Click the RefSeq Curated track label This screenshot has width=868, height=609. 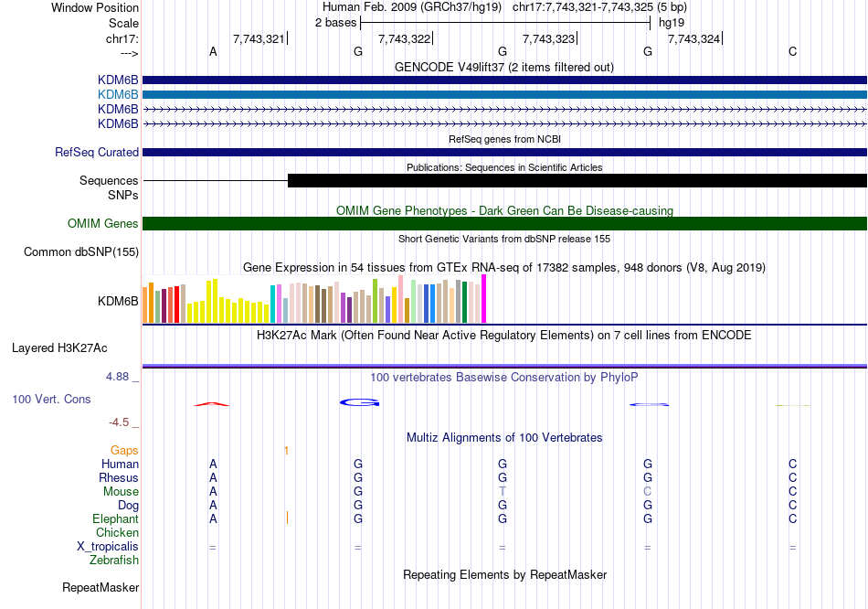point(96,153)
